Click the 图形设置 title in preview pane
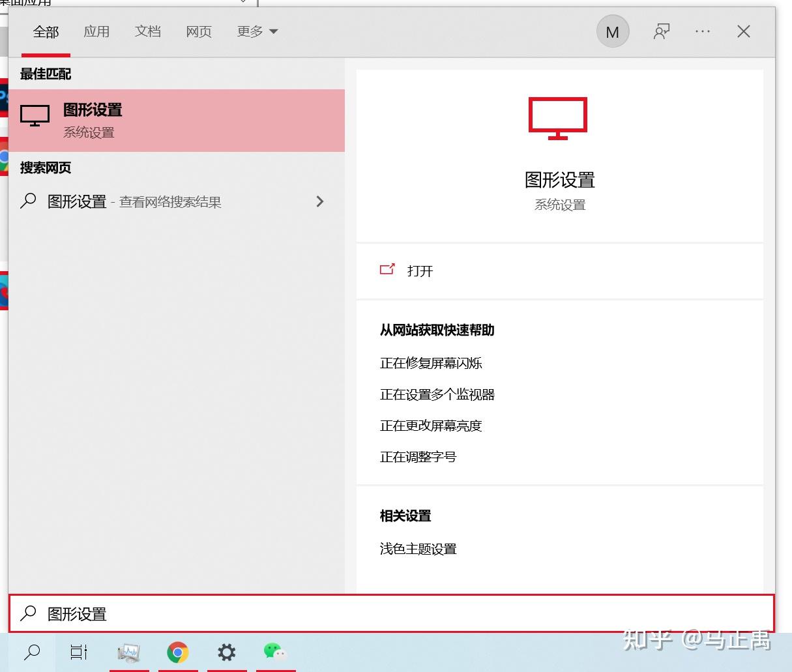 coord(560,180)
